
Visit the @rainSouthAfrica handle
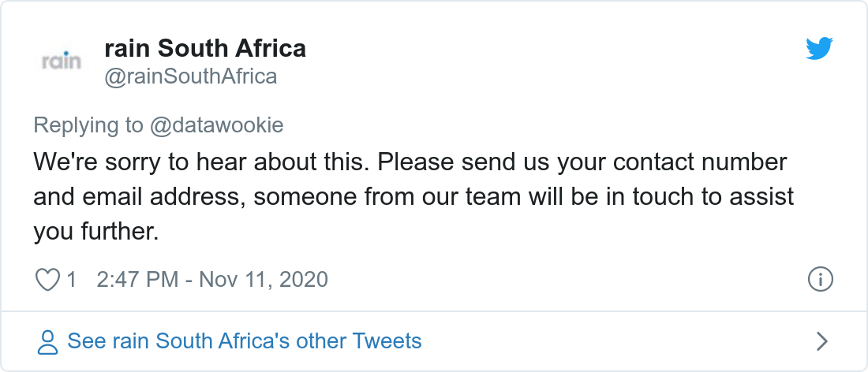click(x=191, y=76)
